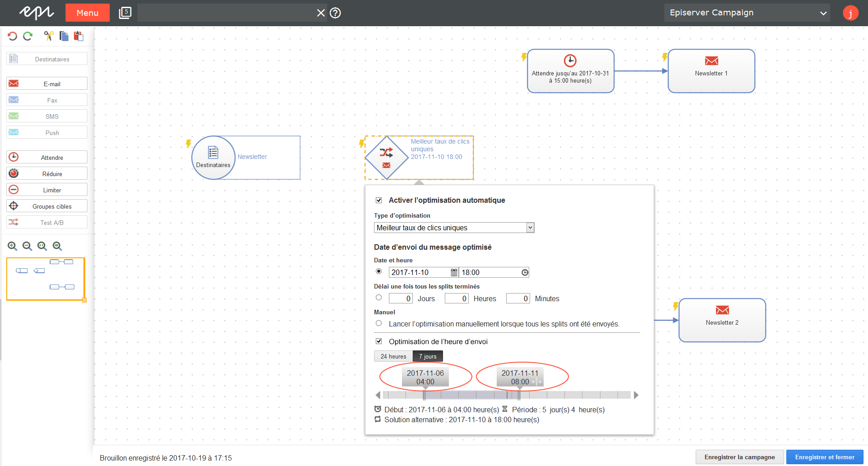
Task: Select the Push node tool
Action: click(x=47, y=132)
